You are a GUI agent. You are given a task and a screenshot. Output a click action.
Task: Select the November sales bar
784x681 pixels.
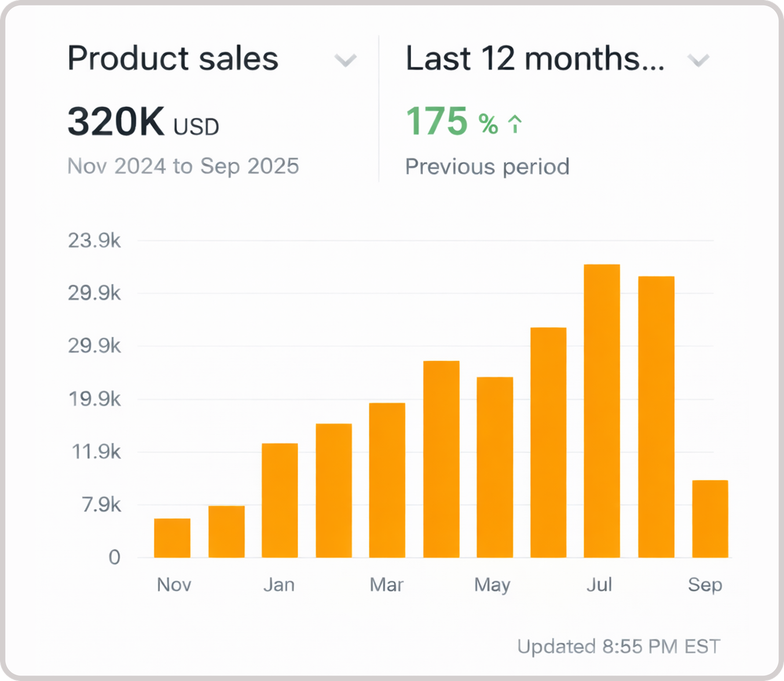coord(172,538)
